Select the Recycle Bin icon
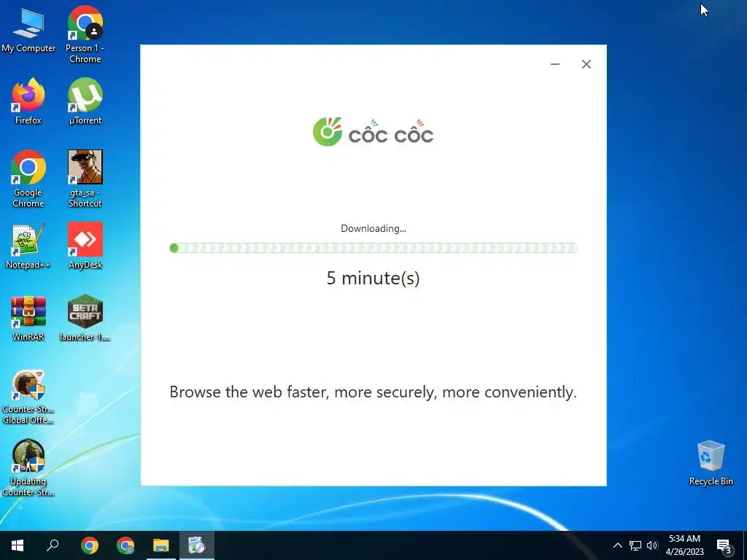 (711, 463)
